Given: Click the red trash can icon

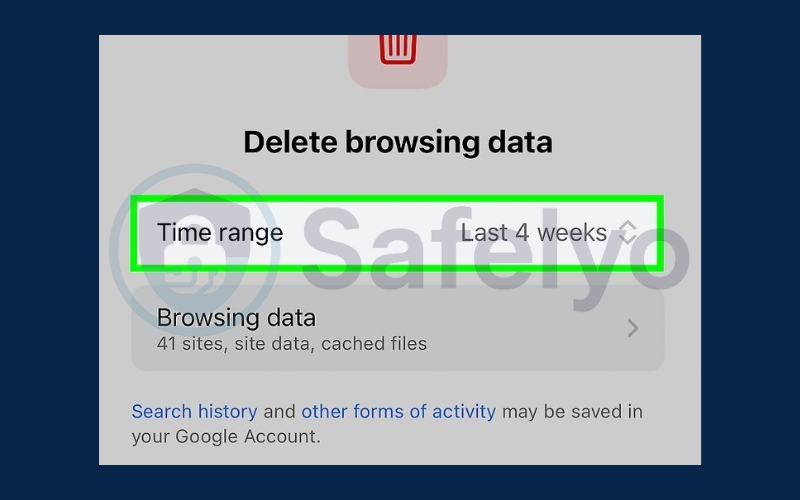Looking at the screenshot, I should 398,47.
